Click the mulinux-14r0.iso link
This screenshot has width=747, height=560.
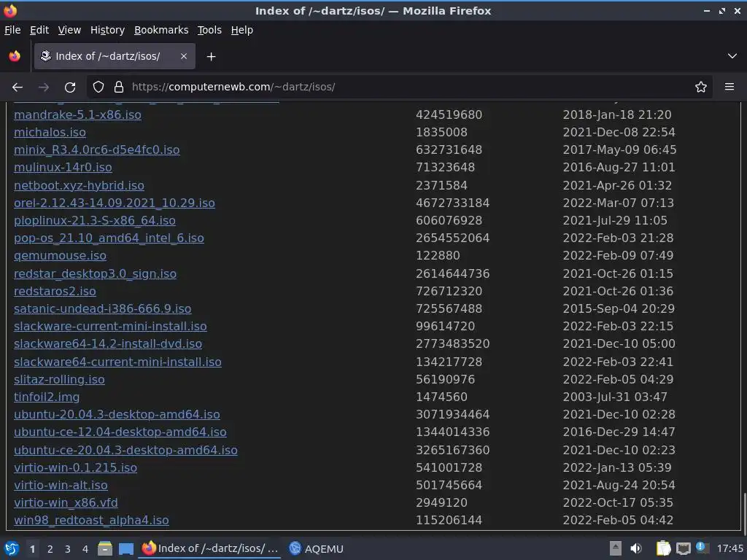(x=63, y=168)
